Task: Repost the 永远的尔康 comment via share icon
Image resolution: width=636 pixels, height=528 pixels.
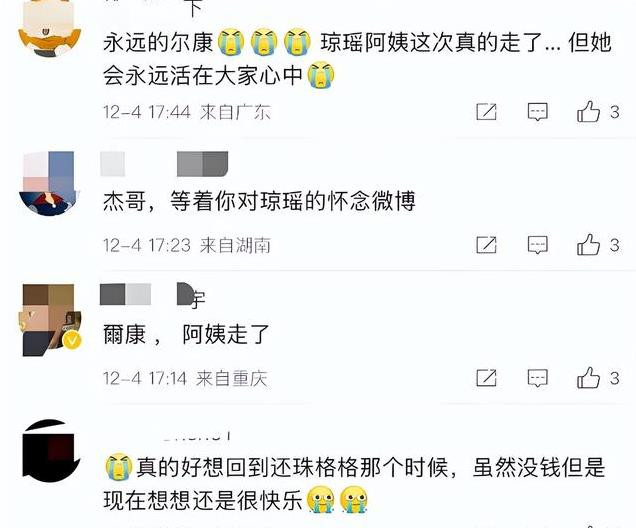Action: click(486, 112)
